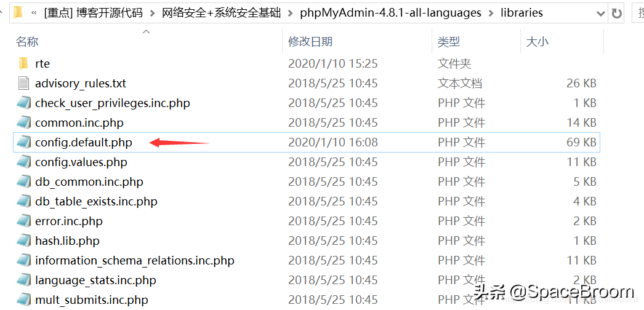Click the 69 KB size cell
Image resolution: width=644 pixels, height=310 pixels.
point(581,142)
